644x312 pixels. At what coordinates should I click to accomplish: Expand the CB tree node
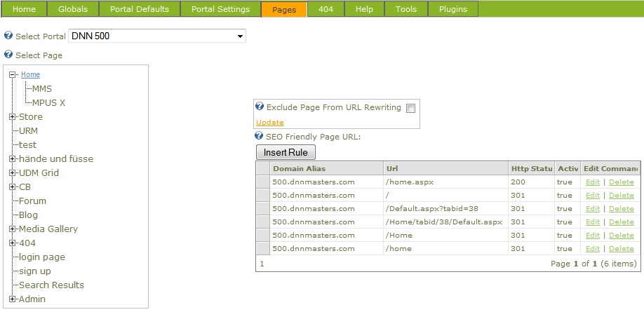click(x=12, y=186)
